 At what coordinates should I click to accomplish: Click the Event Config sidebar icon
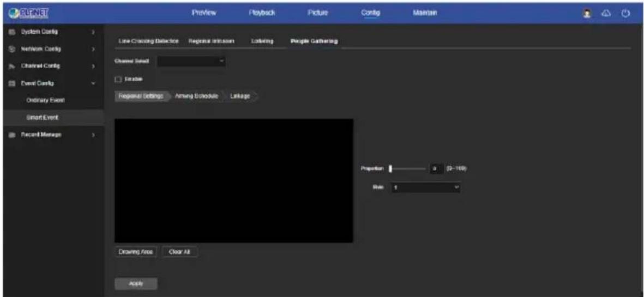coord(12,83)
